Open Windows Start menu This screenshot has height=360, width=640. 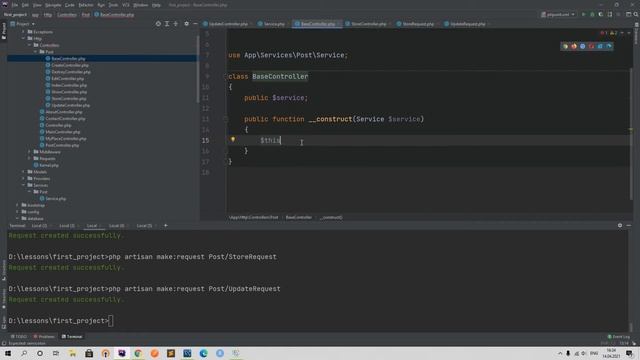pos(7,353)
